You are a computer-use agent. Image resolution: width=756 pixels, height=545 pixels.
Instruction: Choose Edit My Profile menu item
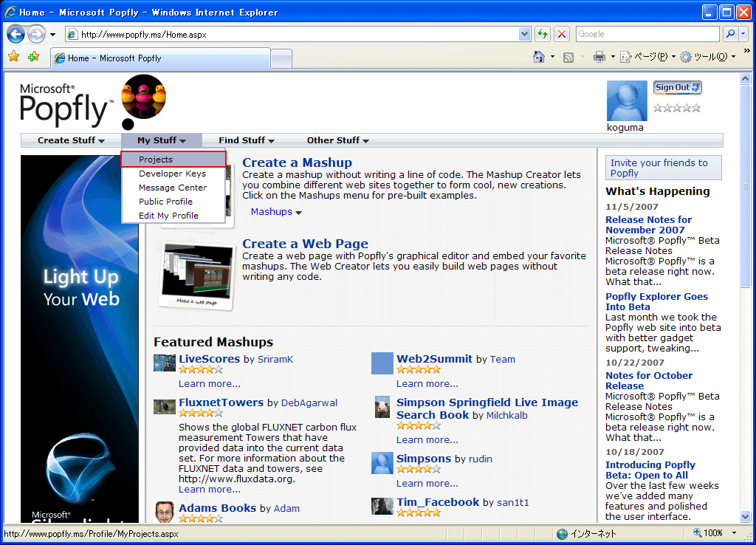[168, 216]
